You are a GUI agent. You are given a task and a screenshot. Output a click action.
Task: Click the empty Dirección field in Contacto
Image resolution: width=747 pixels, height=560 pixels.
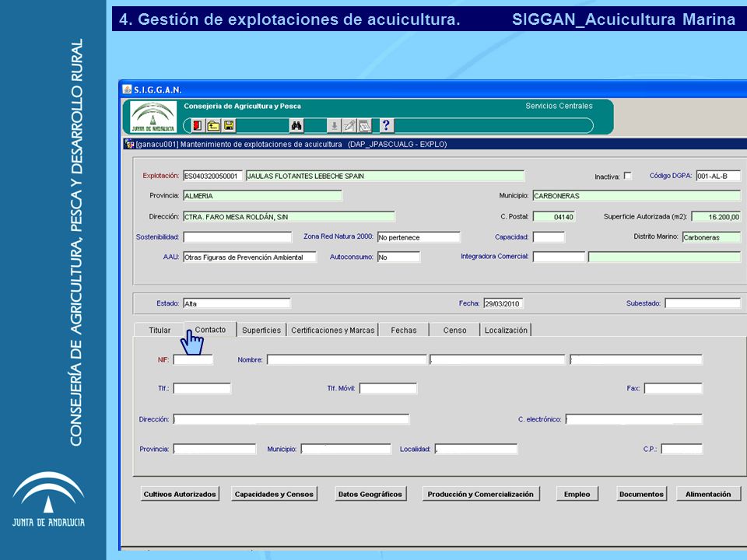pyautogui.click(x=291, y=419)
